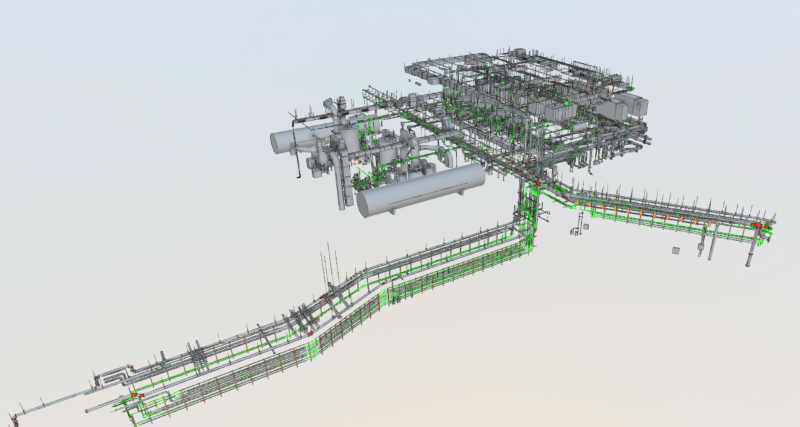The image size is (800, 427).
Task: Select the right pipe rack with orange supports
Action: point(660,210)
